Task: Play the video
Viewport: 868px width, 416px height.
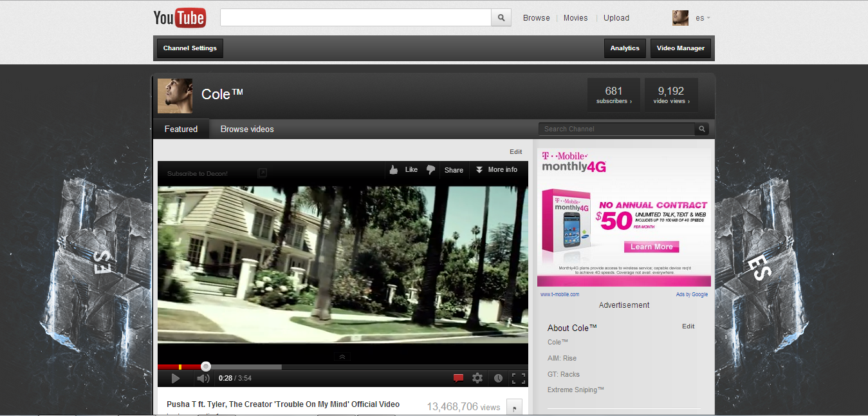Action: (175, 379)
